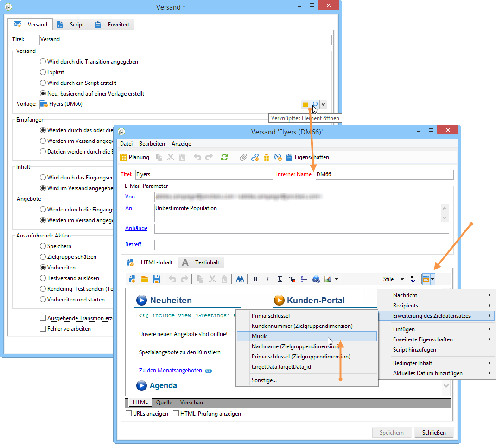The height and width of the screenshot is (448, 496).
Task: Switch to the Textinhalt tab
Action: click(201, 262)
